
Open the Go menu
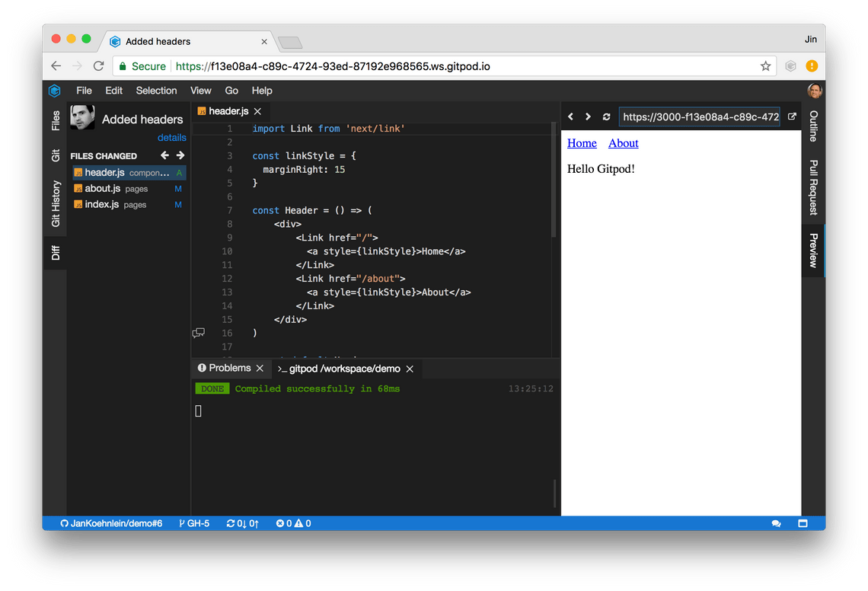click(x=231, y=91)
